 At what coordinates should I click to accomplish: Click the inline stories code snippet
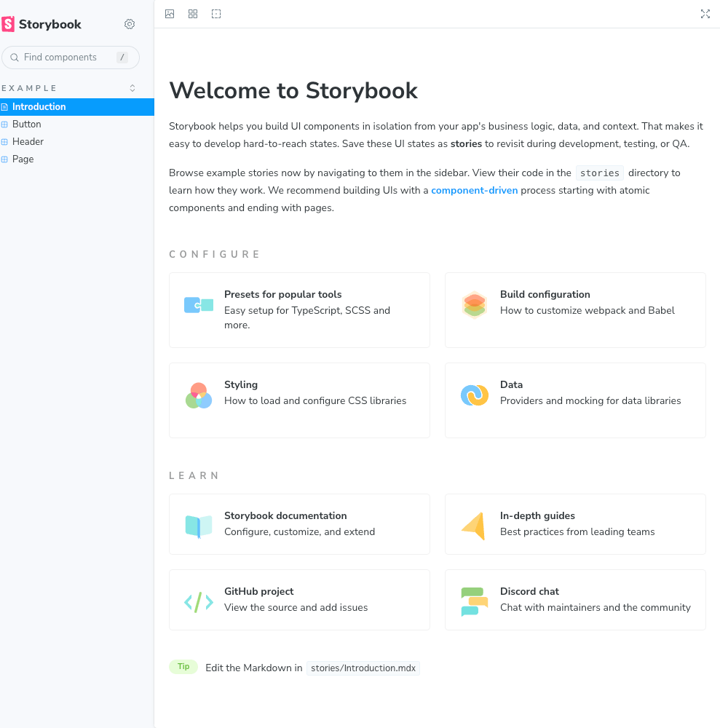tap(600, 173)
